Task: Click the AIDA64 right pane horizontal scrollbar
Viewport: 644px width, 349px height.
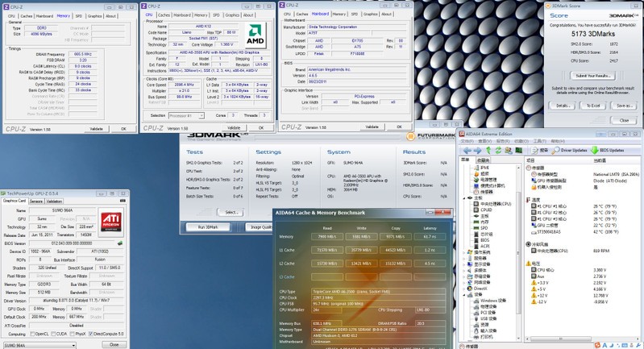Action: (x=583, y=339)
